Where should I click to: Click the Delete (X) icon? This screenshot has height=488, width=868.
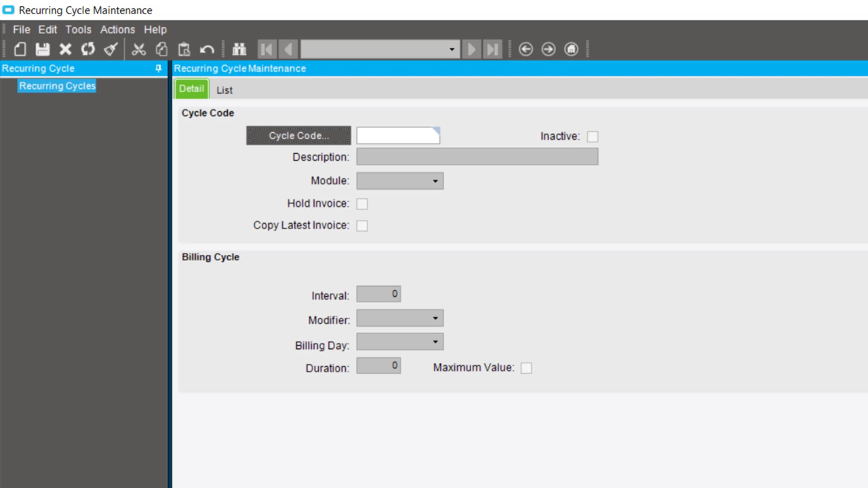65,49
